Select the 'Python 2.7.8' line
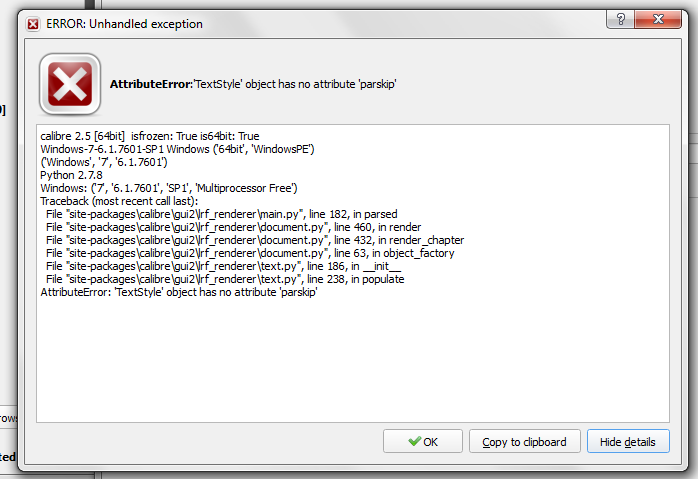Screen dimensions: 698x479 71,175
